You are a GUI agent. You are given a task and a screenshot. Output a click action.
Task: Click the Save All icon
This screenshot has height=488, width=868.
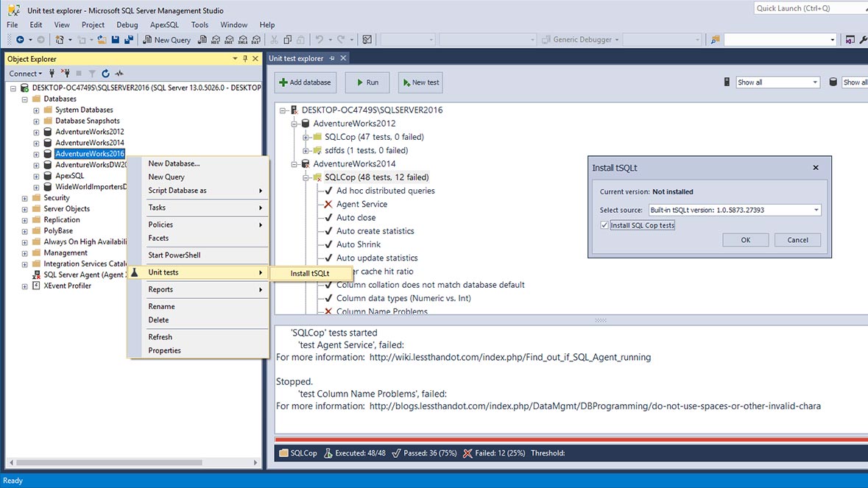[128, 40]
